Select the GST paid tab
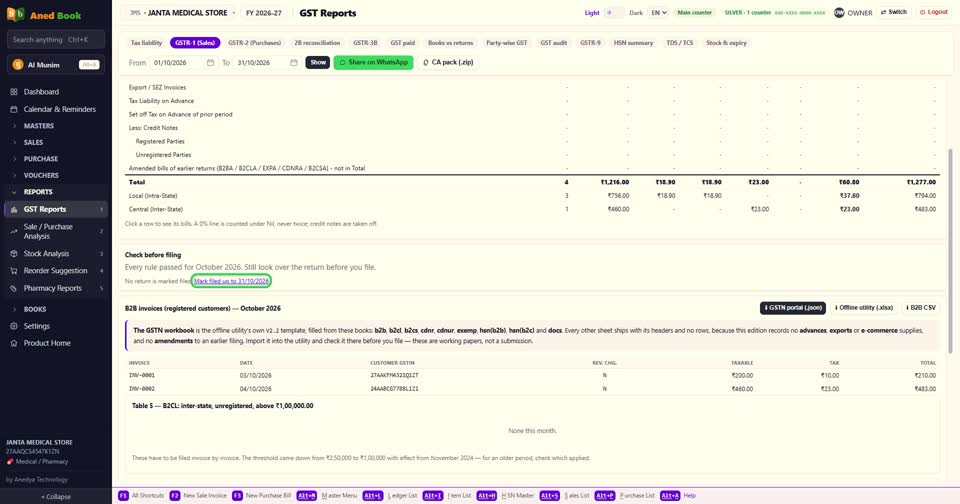 [x=403, y=43]
